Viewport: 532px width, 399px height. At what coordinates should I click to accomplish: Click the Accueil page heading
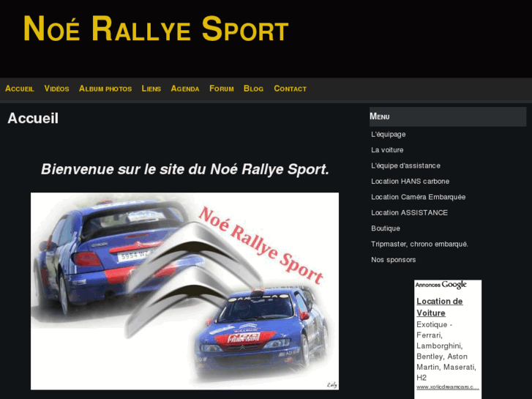pyautogui.click(x=33, y=119)
